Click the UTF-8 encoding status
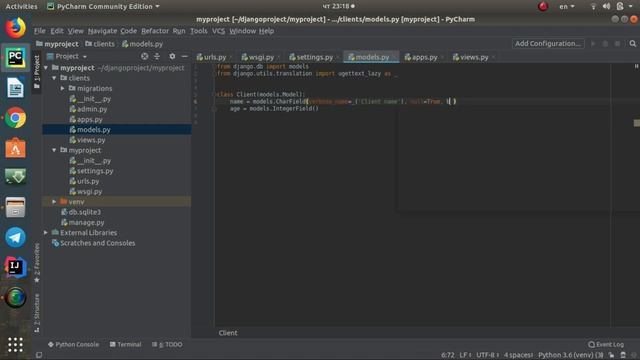Screen dimensions: 640x360 point(487,355)
